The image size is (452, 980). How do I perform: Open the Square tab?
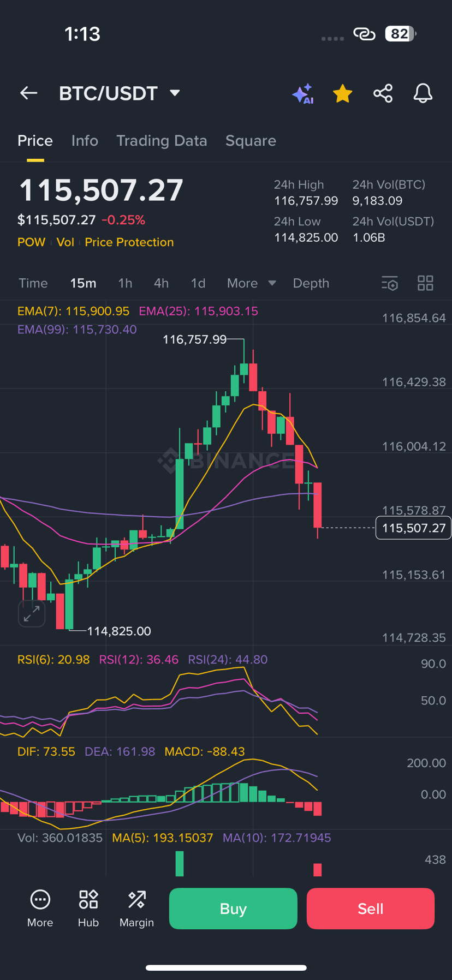click(251, 141)
